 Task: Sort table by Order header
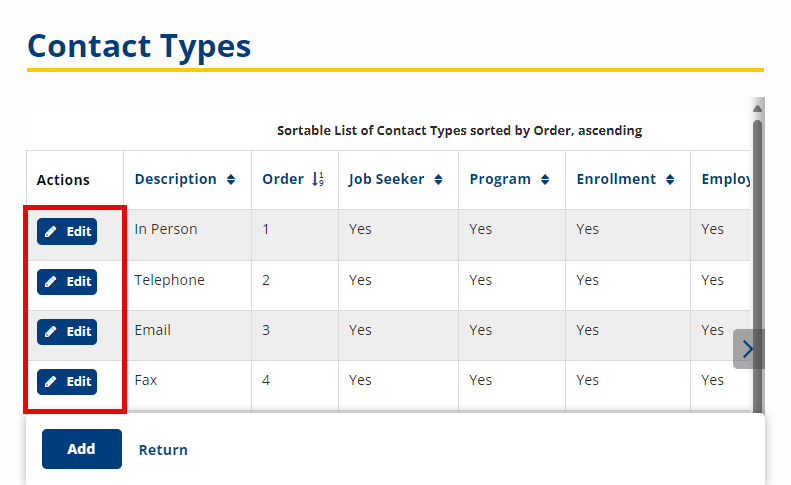282,179
